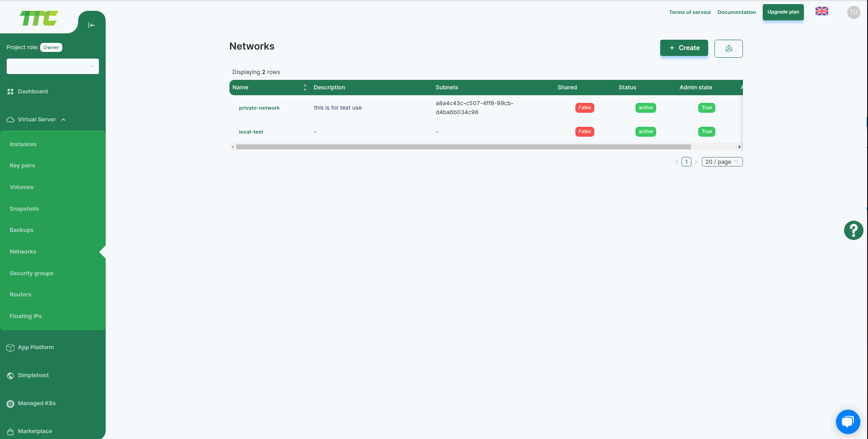Image resolution: width=868 pixels, height=439 pixels.
Task: Select page 1 in pagination
Action: click(x=686, y=162)
